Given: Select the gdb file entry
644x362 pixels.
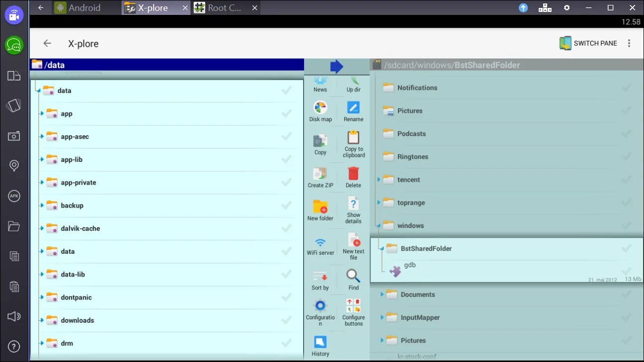Looking at the screenshot, I should [507, 271].
